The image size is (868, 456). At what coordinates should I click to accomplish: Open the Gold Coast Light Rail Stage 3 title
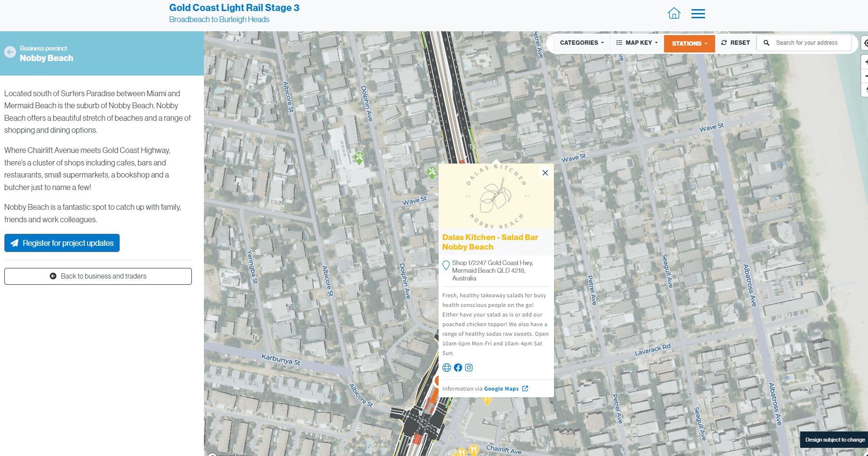coord(234,8)
